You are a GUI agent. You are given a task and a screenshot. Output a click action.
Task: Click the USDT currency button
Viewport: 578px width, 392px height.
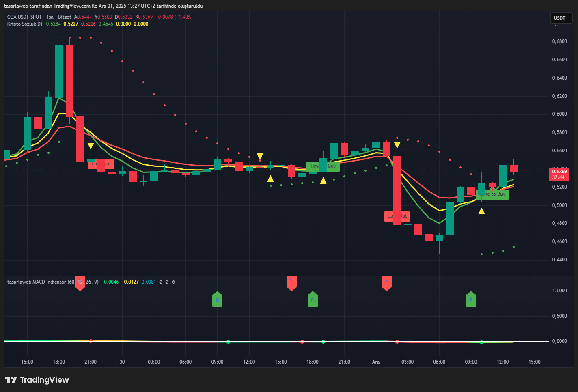560,18
